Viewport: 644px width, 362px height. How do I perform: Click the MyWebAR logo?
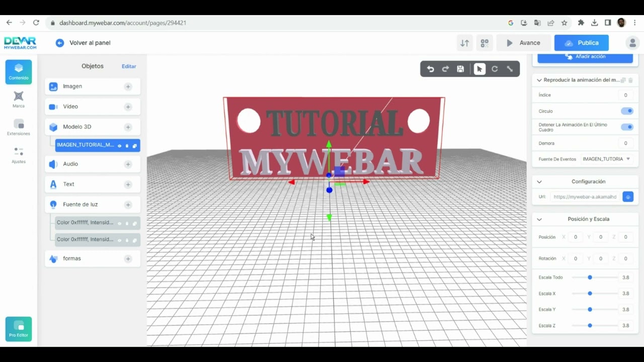click(20, 43)
